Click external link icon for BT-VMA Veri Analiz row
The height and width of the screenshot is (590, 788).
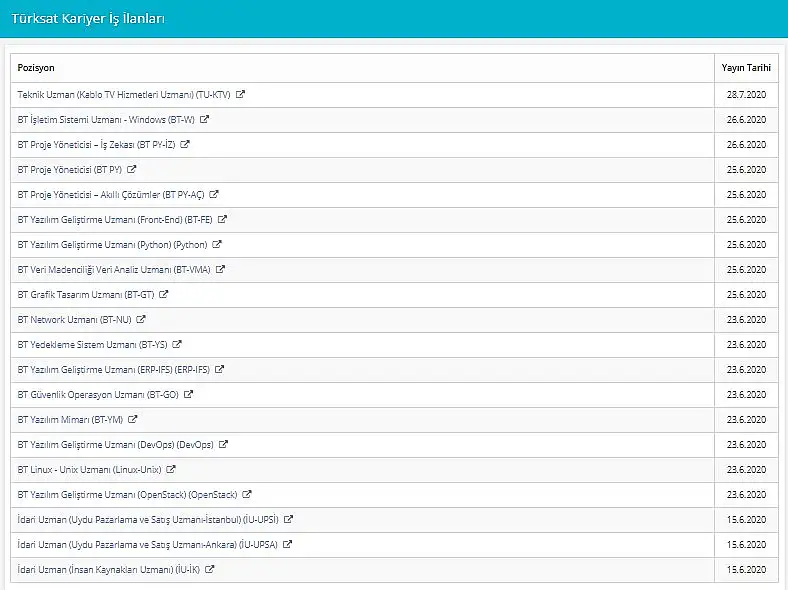[x=220, y=269]
